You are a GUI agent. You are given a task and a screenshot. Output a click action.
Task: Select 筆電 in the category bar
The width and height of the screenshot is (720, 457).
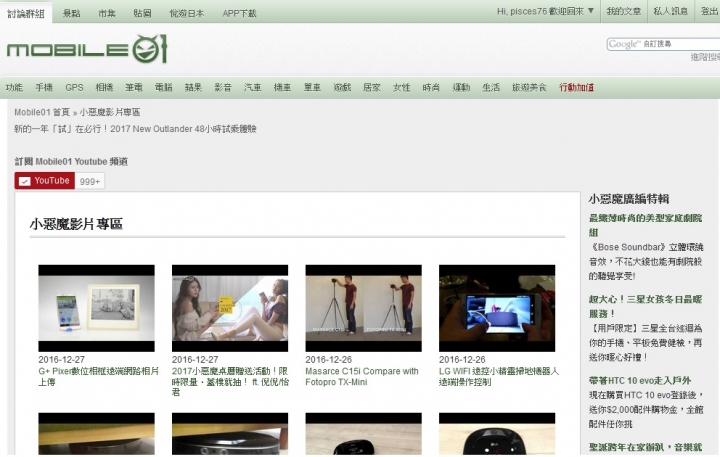134,87
